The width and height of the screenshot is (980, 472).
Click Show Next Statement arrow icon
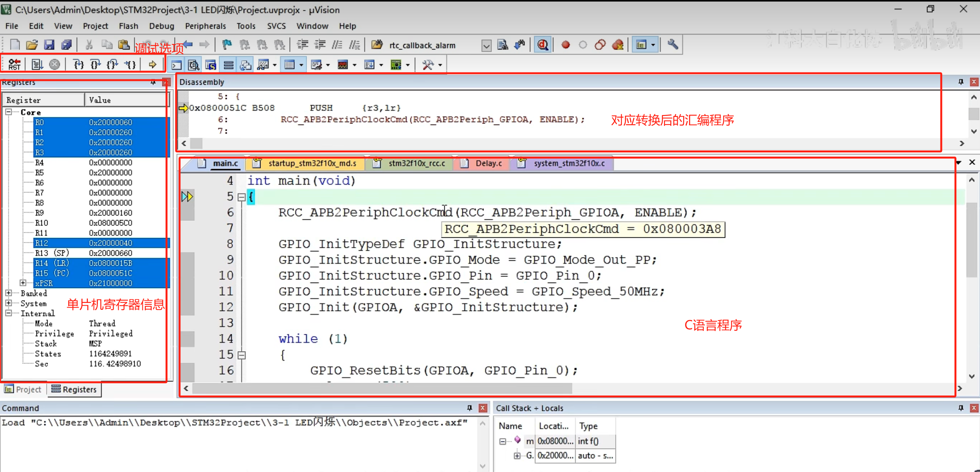(x=152, y=64)
